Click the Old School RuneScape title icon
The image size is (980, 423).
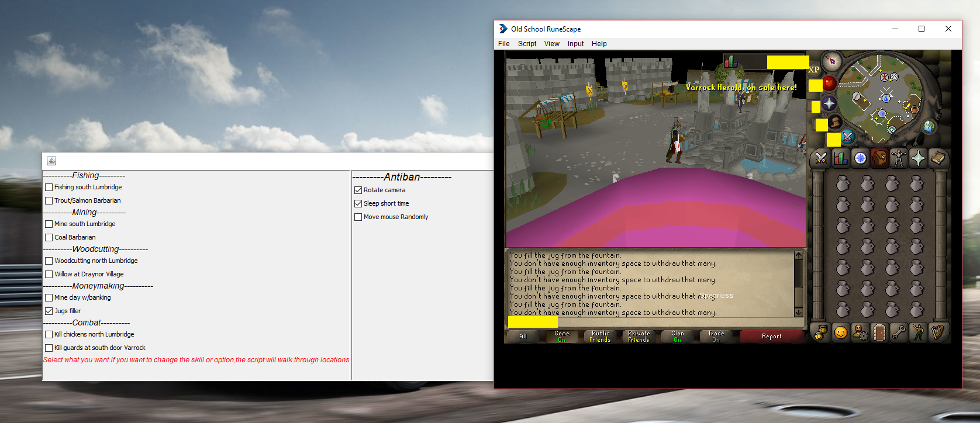click(503, 29)
